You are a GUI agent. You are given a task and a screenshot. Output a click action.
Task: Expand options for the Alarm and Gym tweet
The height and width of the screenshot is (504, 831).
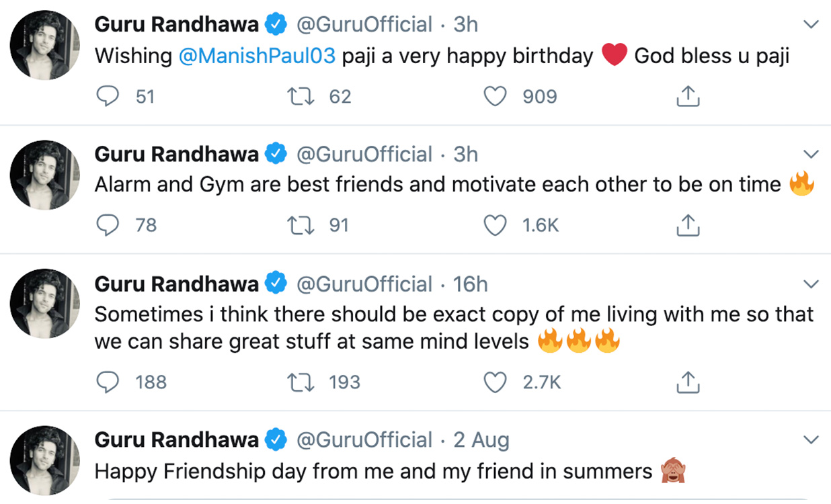click(x=812, y=155)
